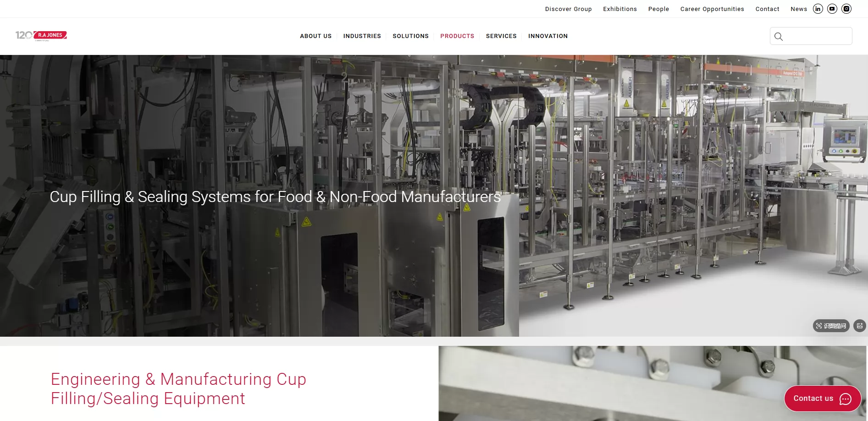This screenshot has width=868, height=421.
Task: Open the LinkedIn social icon
Action: point(818,9)
